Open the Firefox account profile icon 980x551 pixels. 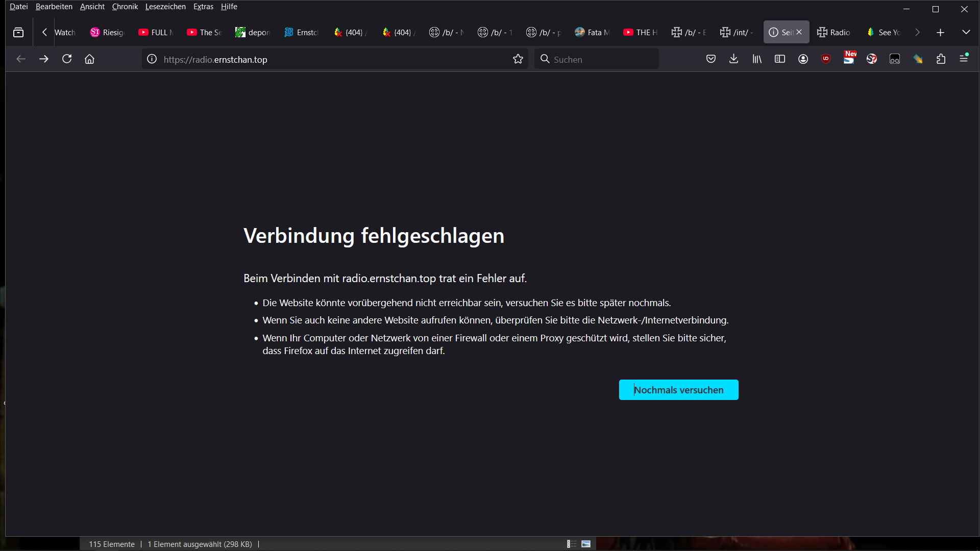(803, 59)
